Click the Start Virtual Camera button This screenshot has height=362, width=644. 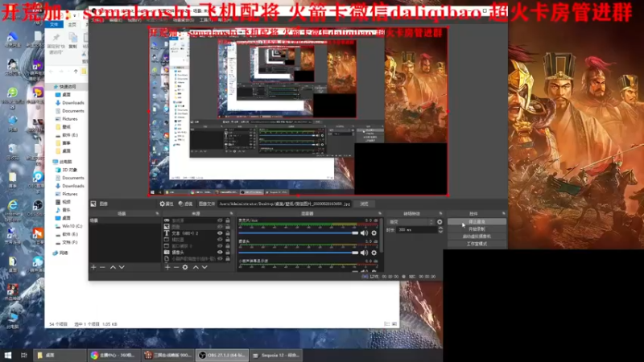click(477, 237)
